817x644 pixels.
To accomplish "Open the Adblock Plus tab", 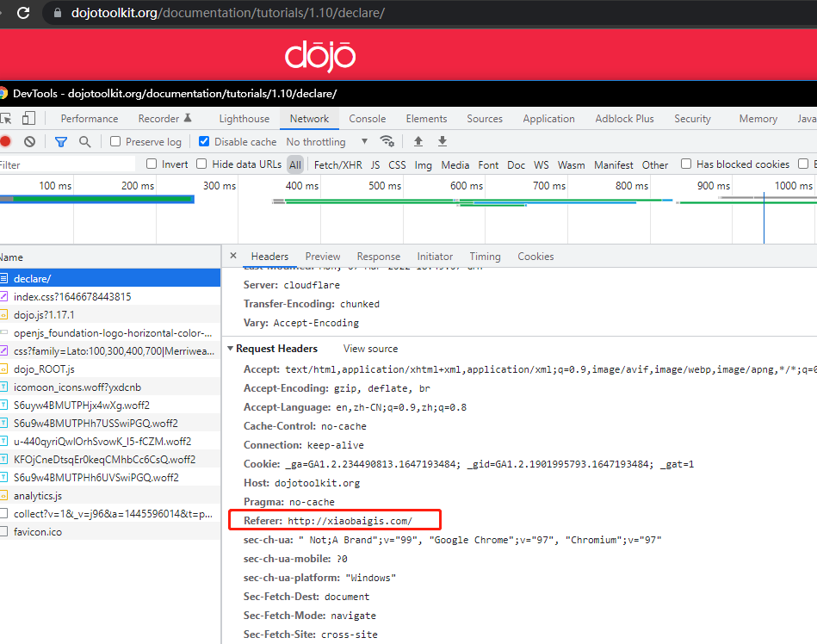I will pos(624,119).
